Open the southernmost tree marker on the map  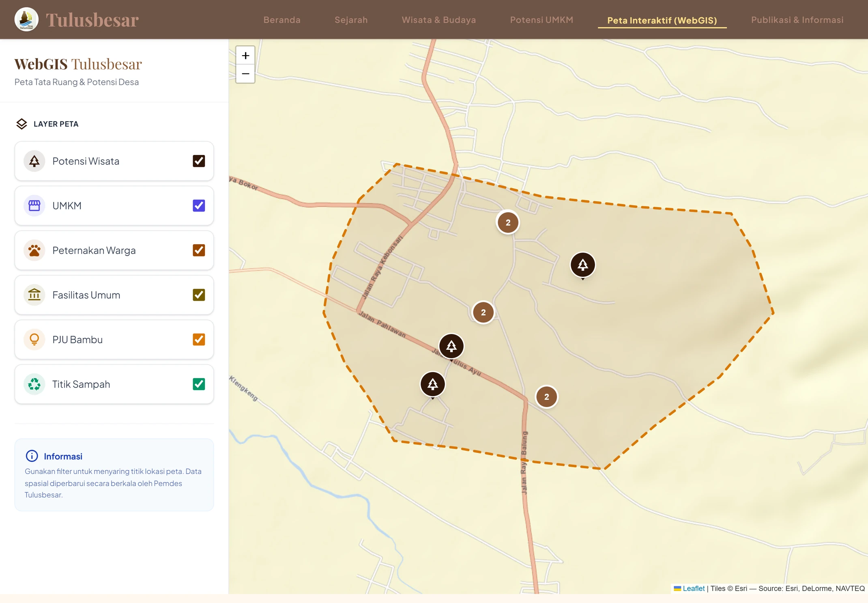click(x=433, y=384)
